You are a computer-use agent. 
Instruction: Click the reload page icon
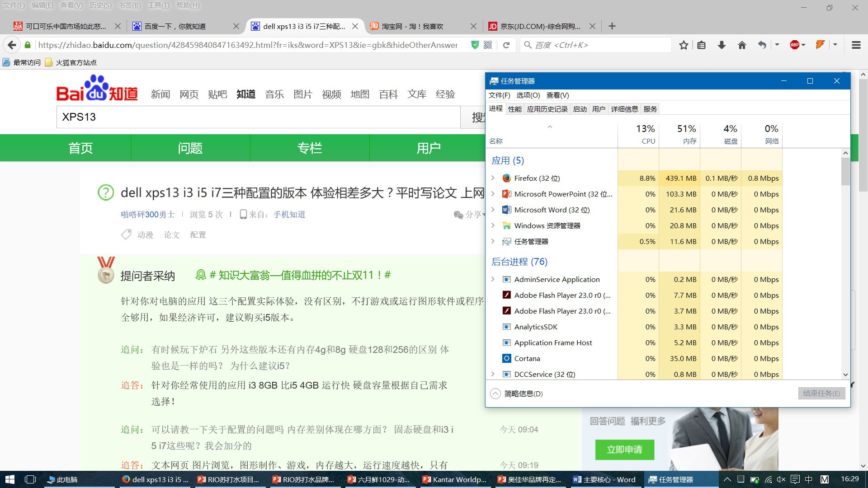(x=506, y=45)
